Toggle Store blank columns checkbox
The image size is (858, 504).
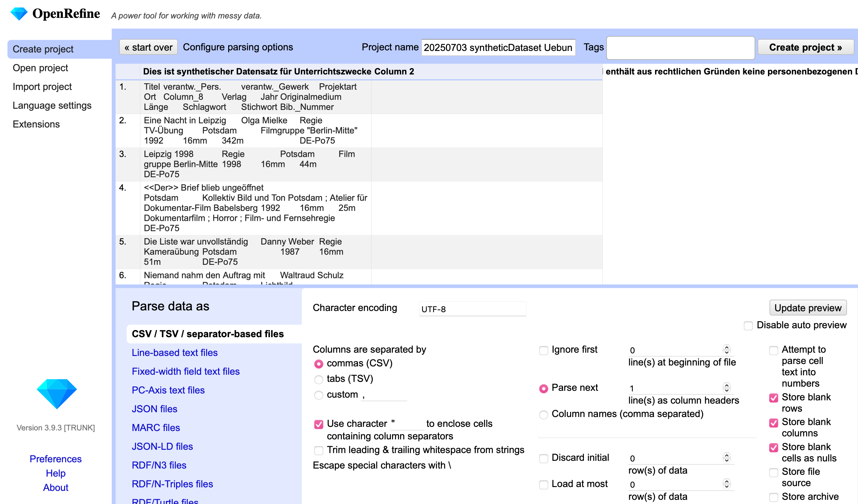click(774, 423)
